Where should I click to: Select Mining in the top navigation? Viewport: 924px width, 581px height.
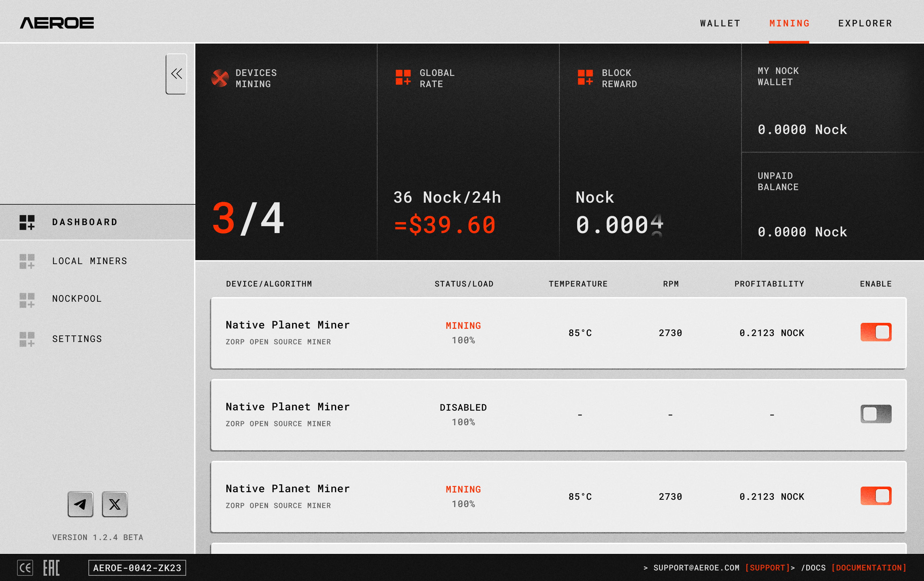pos(789,23)
